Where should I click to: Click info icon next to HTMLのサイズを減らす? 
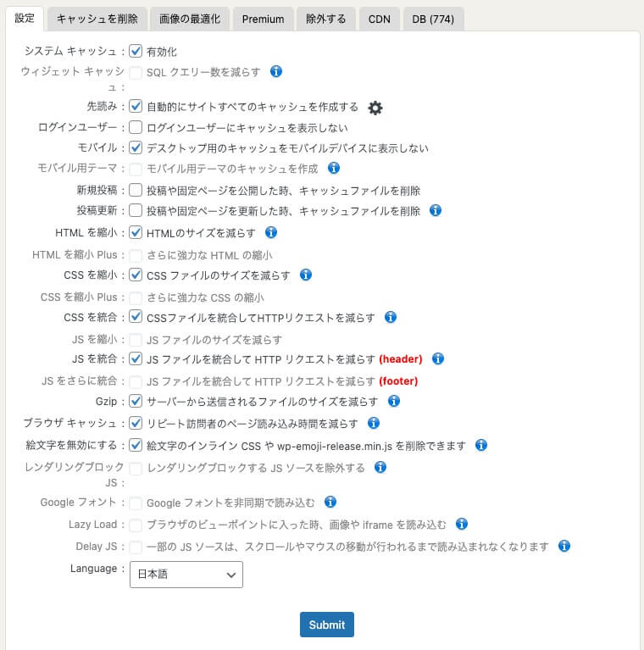point(271,232)
